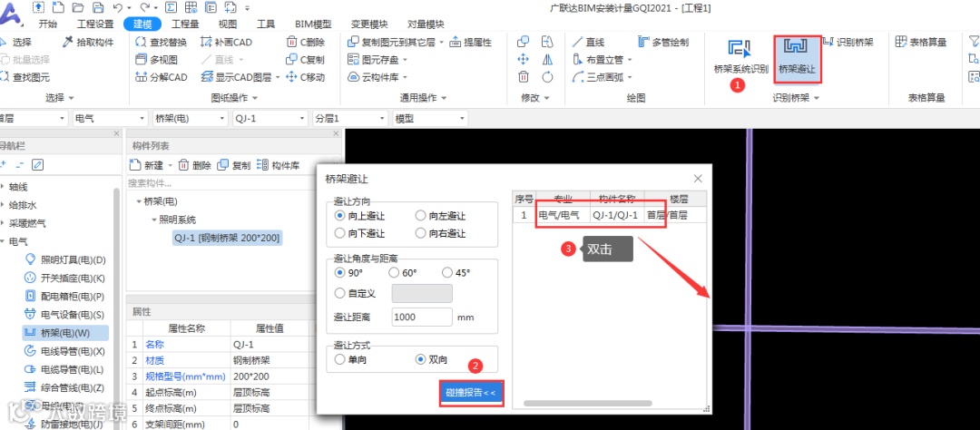980x430 pixels.
Task: Click C移动 tool
Action: pyautogui.click(x=305, y=77)
